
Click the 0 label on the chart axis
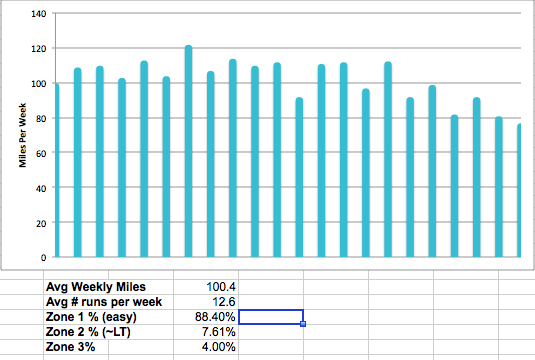pos(43,258)
